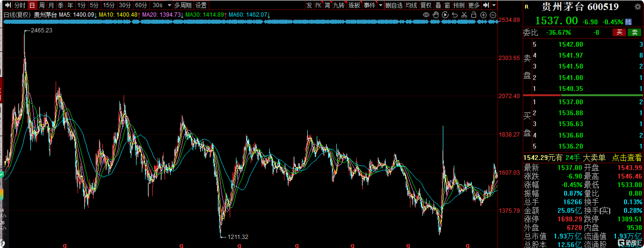Viewport: 644px width, 248px height.
Task: Click the 简 toolbar button
Action: pos(327,5)
